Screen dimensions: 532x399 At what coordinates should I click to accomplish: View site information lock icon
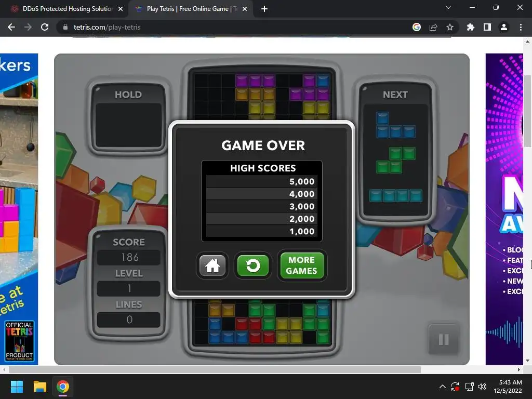[x=65, y=27]
